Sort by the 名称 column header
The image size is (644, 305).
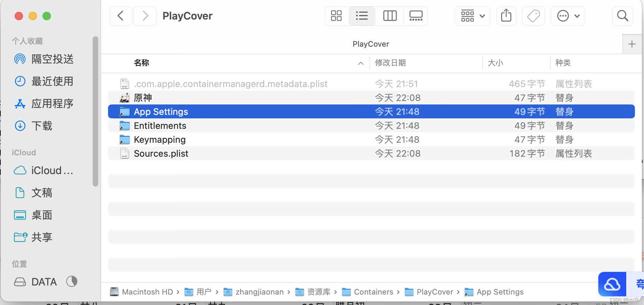pos(141,63)
